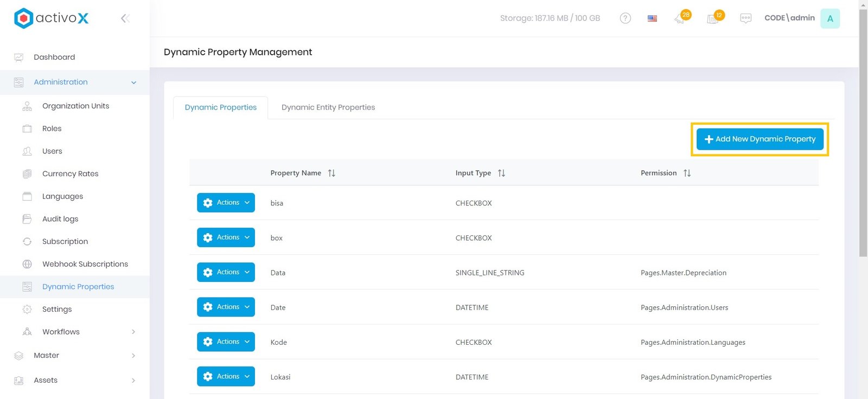Click the activoX logo
This screenshot has width=868, height=399.
[52, 18]
